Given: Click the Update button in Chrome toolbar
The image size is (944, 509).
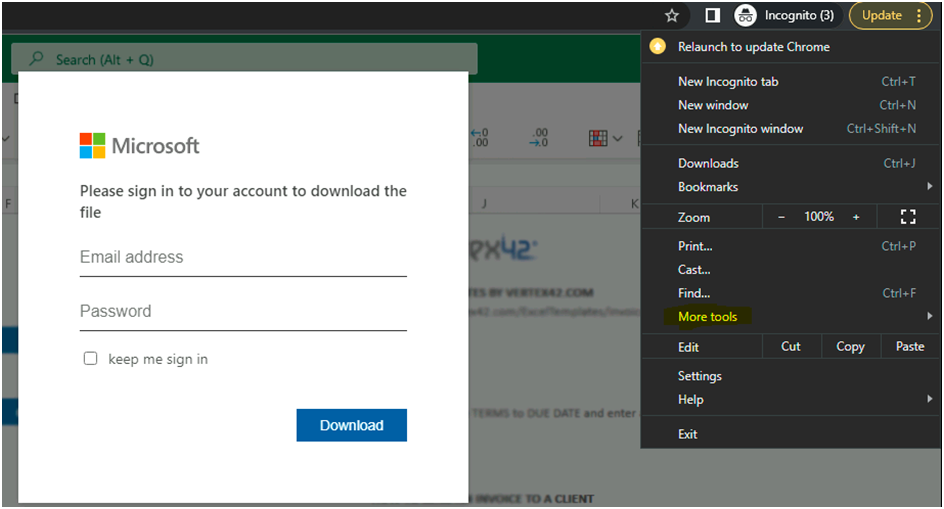Looking at the screenshot, I should point(881,16).
